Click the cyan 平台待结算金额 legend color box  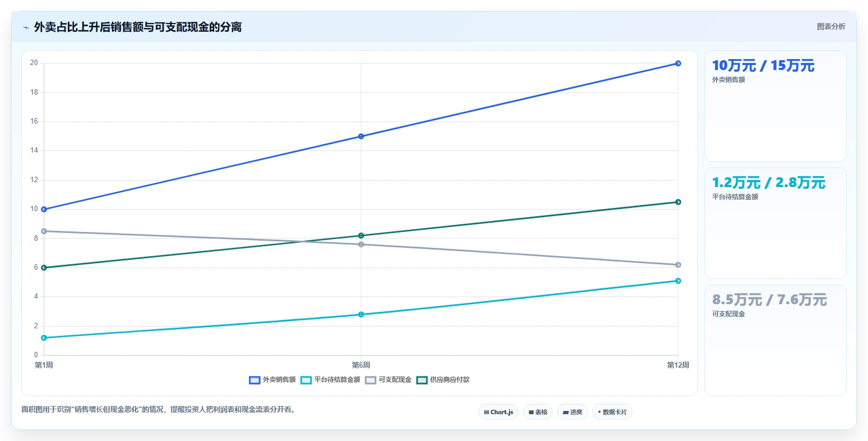pos(306,380)
